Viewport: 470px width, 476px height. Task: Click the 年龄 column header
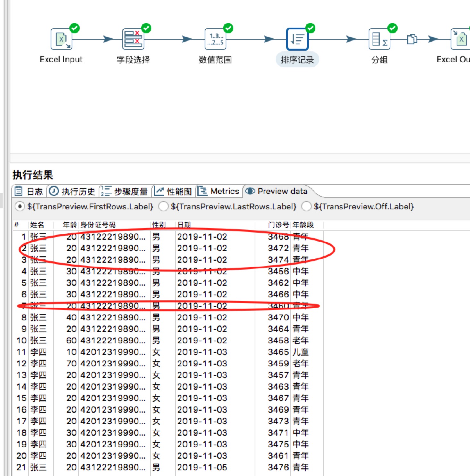tap(70, 225)
